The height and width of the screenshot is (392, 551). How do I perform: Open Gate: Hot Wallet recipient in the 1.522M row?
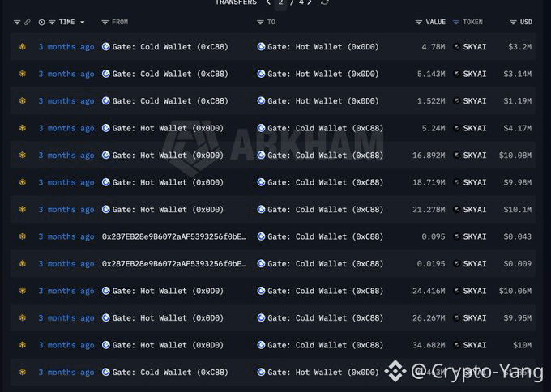point(323,100)
